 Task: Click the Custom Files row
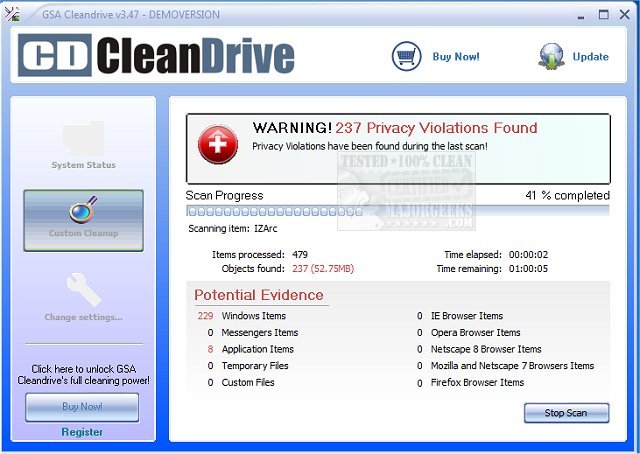(241, 383)
